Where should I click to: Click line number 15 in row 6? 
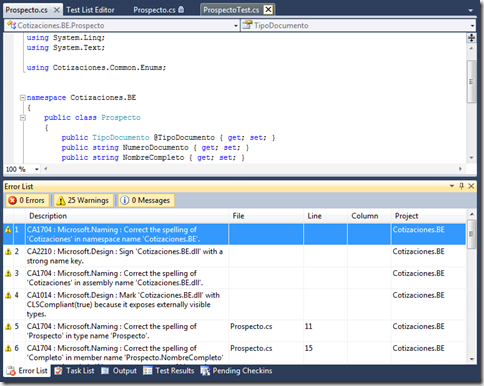308,348
